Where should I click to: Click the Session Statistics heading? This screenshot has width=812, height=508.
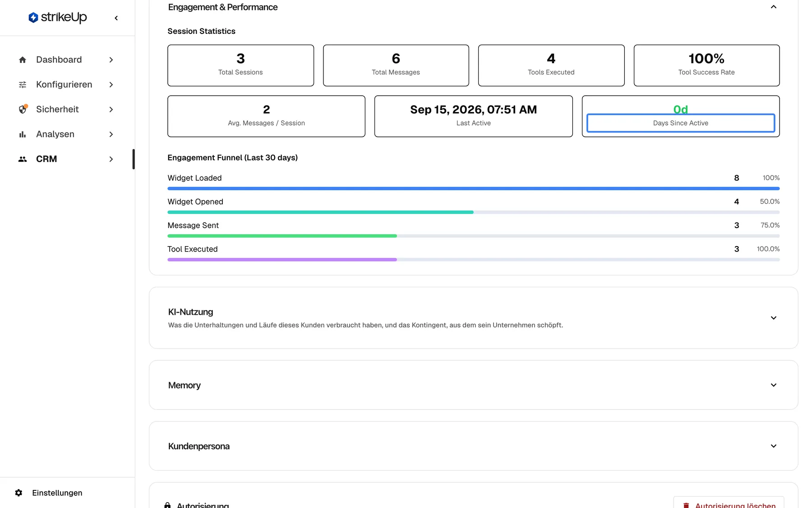201,31
